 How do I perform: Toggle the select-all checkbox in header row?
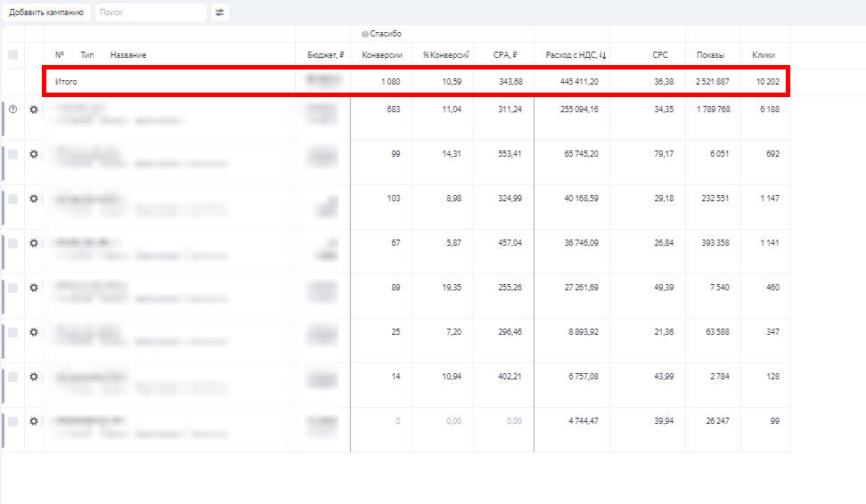tap(12, 54)
